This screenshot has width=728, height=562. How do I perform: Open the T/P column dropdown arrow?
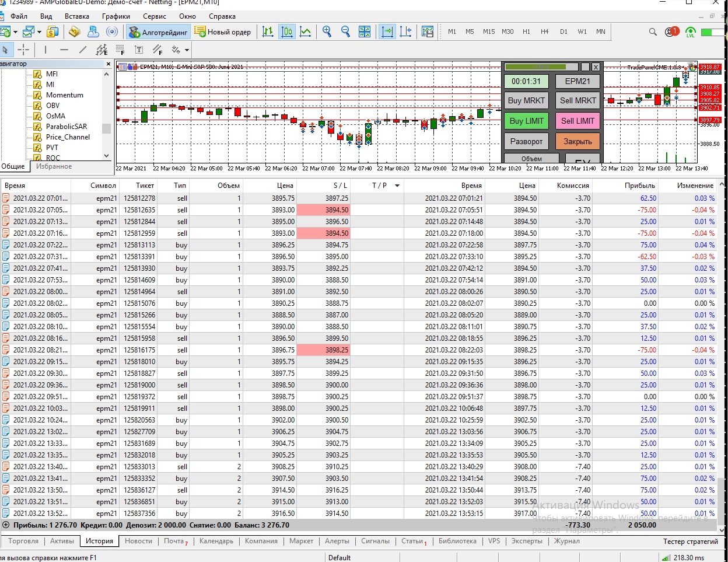(397, 186)
